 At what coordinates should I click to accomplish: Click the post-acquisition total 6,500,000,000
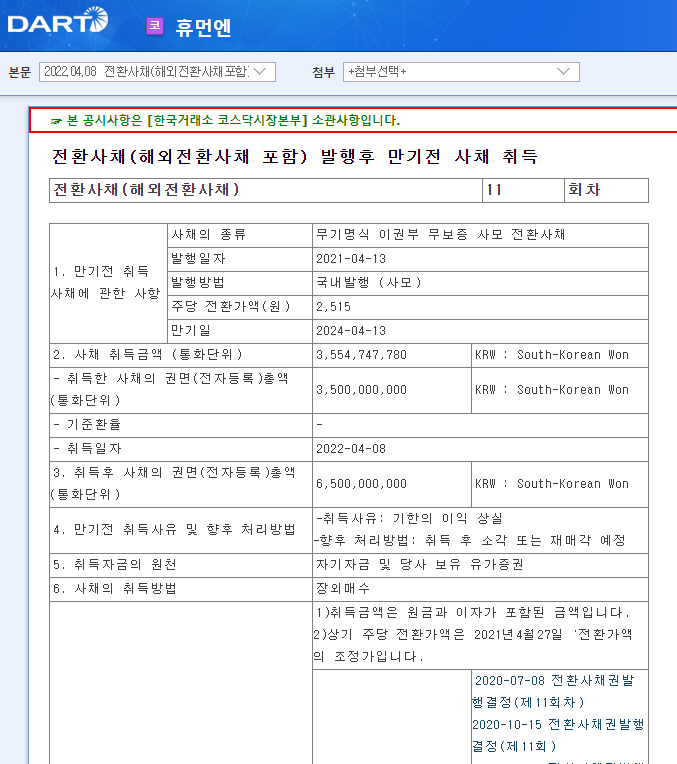tap(361, 484)
